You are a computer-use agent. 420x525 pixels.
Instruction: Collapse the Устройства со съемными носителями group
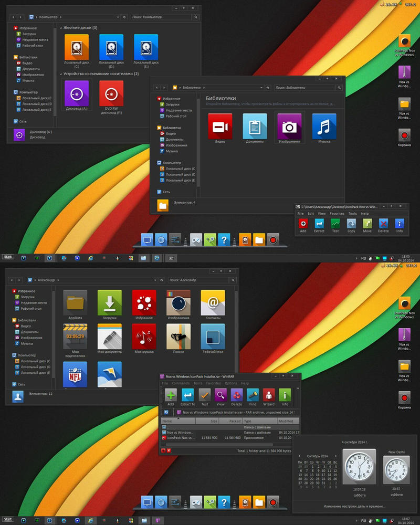(61, 74)
